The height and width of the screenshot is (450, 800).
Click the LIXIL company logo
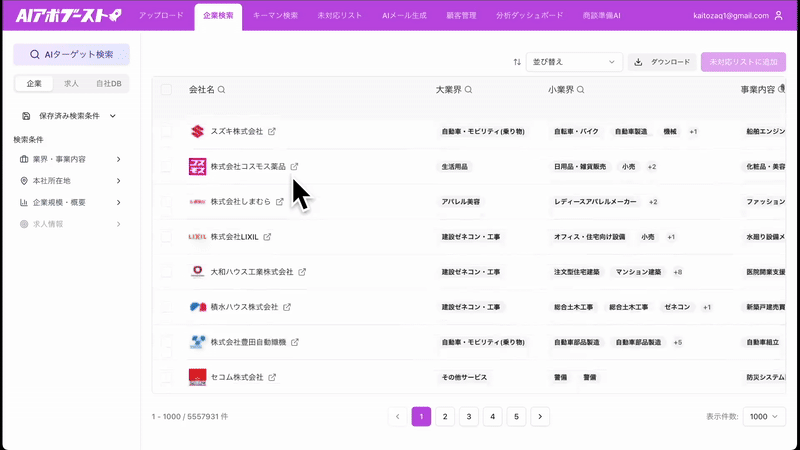coord(197,237)
